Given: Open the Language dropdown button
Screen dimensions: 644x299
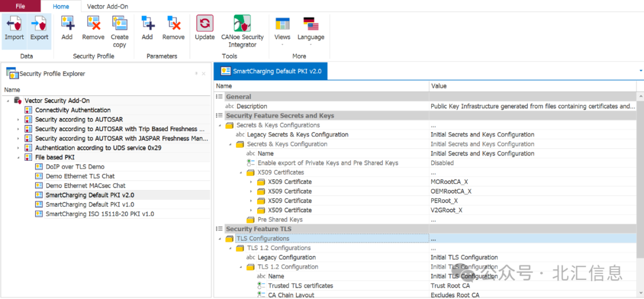Looking at the screenshot, I should pos(311,31).
